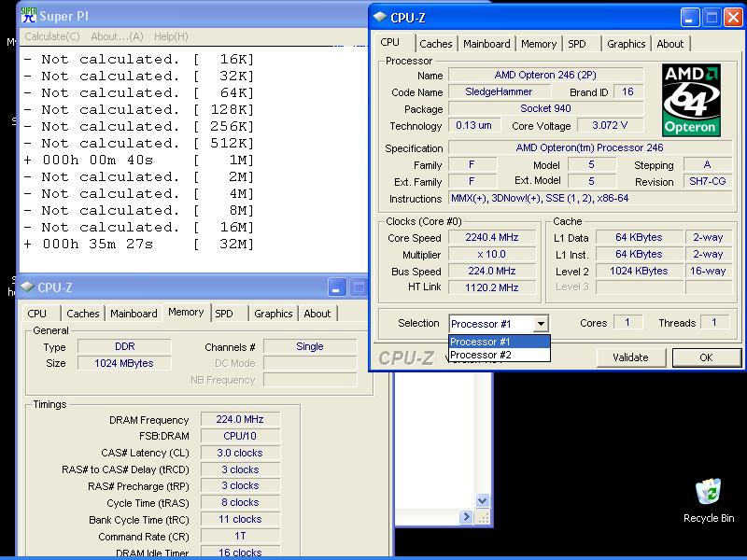Open About tab in lower CPU-Z window

click(x=317, y=314)
